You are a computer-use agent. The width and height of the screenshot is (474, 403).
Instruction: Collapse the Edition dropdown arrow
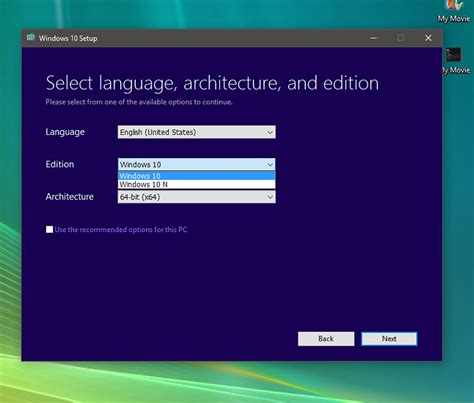coord(270,165)
